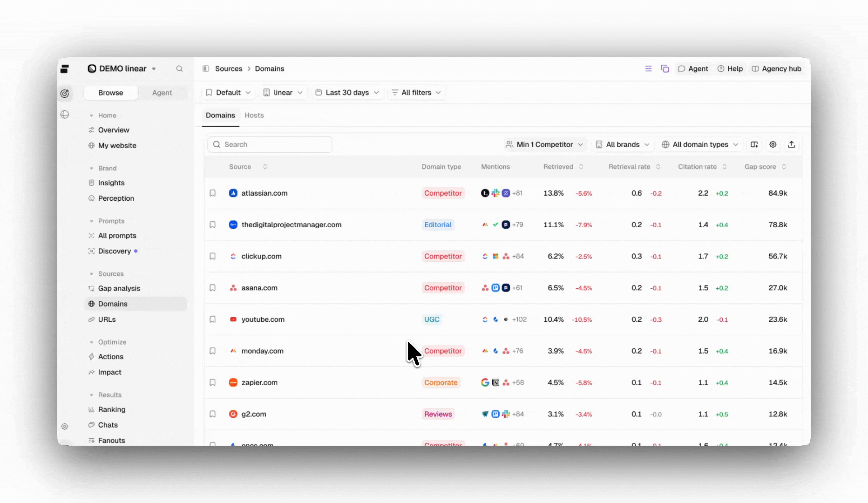Open search via the sidebar magnifier icon

click(179, 68)
